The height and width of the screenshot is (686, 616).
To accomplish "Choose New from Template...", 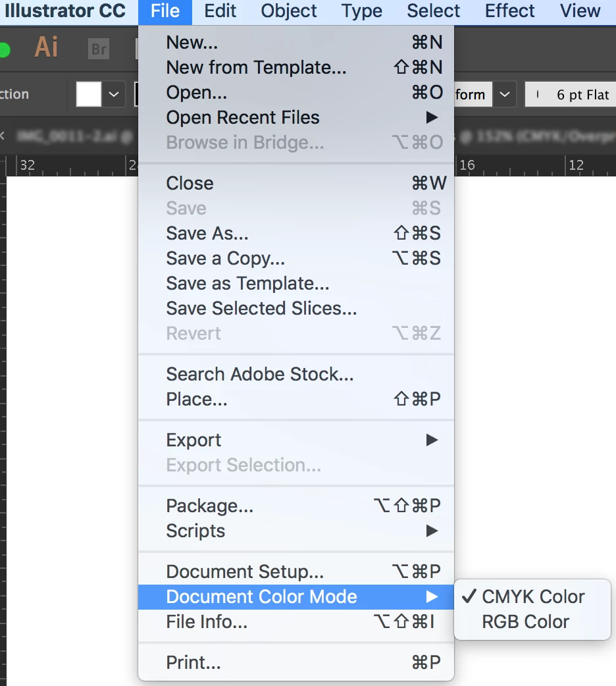I will (x=296, y=67).
